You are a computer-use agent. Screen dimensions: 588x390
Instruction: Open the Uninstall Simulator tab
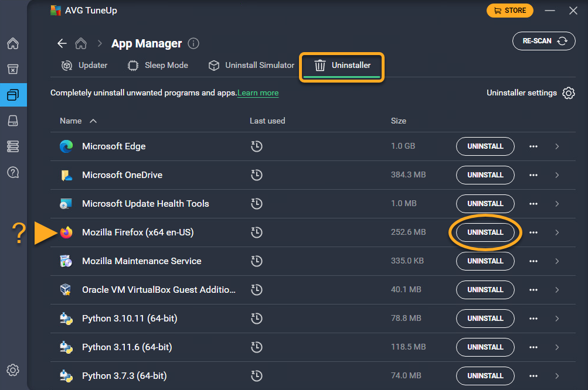coord(251,66)
